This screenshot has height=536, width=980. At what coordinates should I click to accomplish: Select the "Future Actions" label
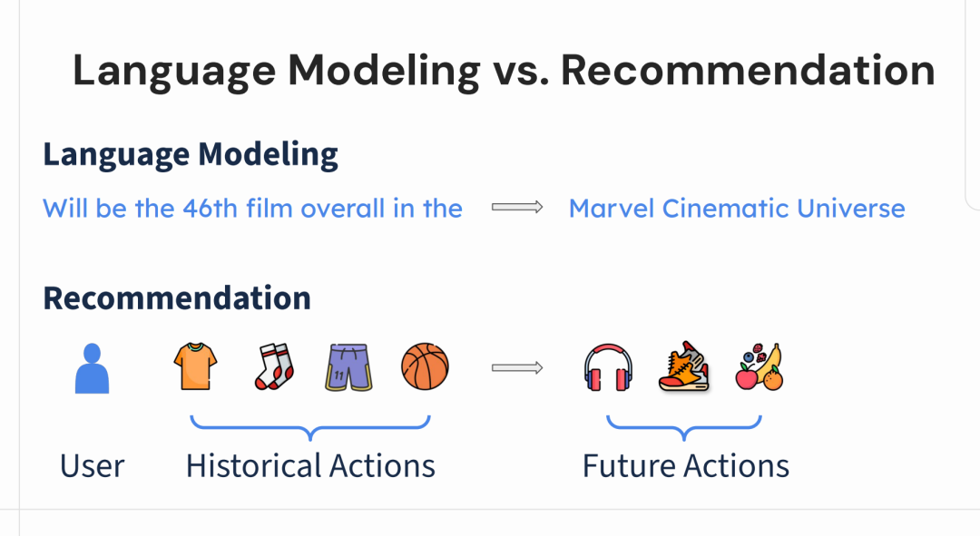[685, 466]
